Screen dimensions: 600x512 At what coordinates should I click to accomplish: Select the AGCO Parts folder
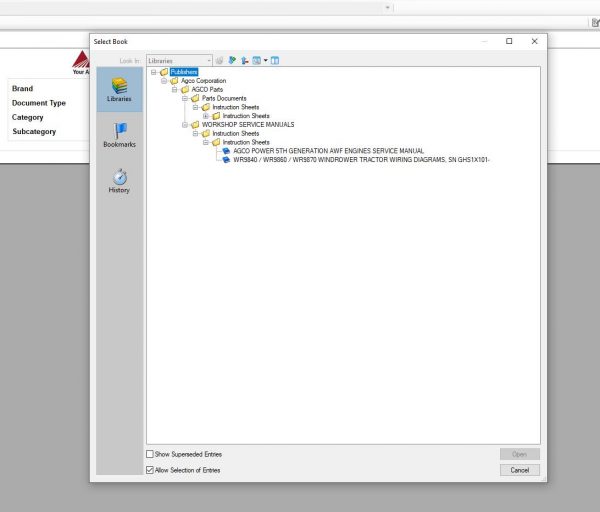(x=207, y=90)
